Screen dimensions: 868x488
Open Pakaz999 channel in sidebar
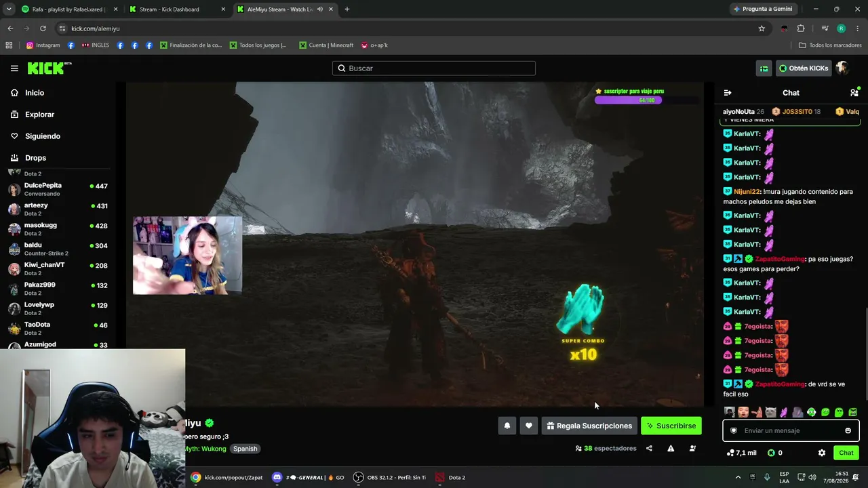click(58, 289)
